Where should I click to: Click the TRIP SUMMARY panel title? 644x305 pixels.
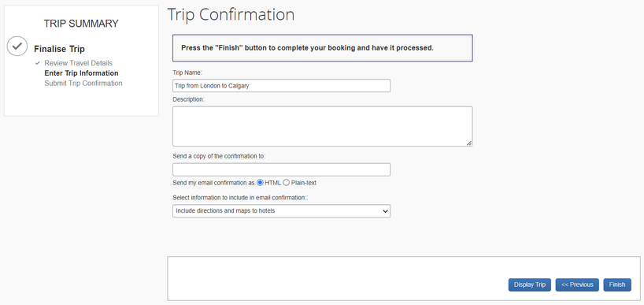coord(81,24)
